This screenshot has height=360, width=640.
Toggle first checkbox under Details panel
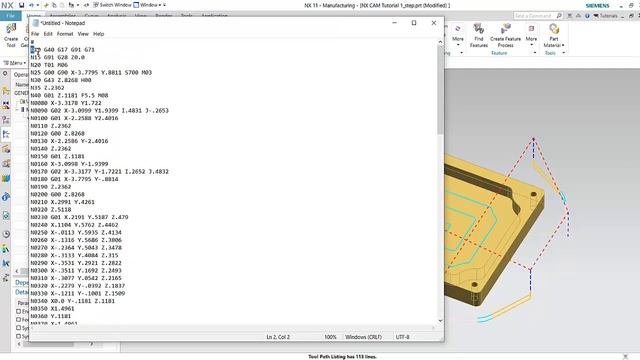coord(18,311)
